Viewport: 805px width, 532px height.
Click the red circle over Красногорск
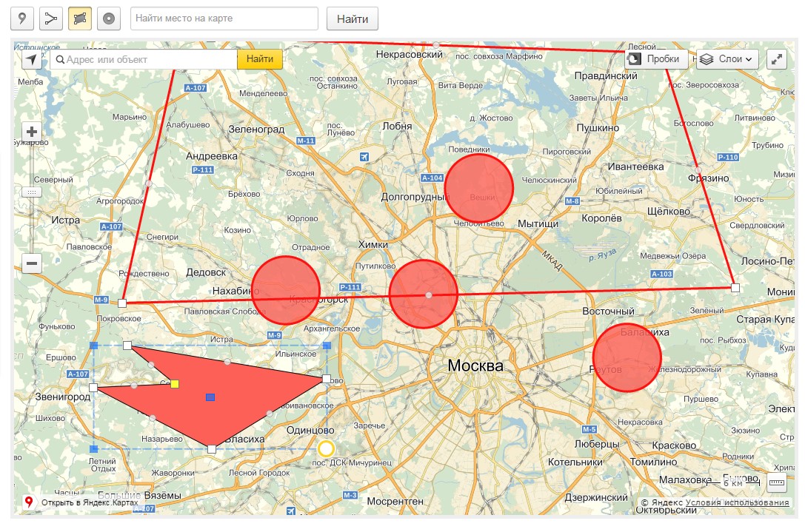tap(286, 290)
